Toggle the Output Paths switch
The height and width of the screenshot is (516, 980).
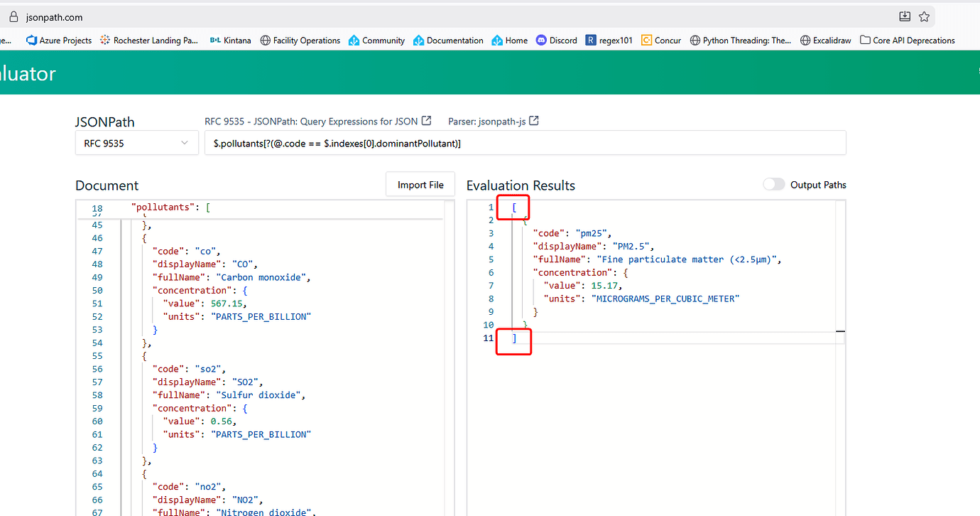tap(774, 185)
